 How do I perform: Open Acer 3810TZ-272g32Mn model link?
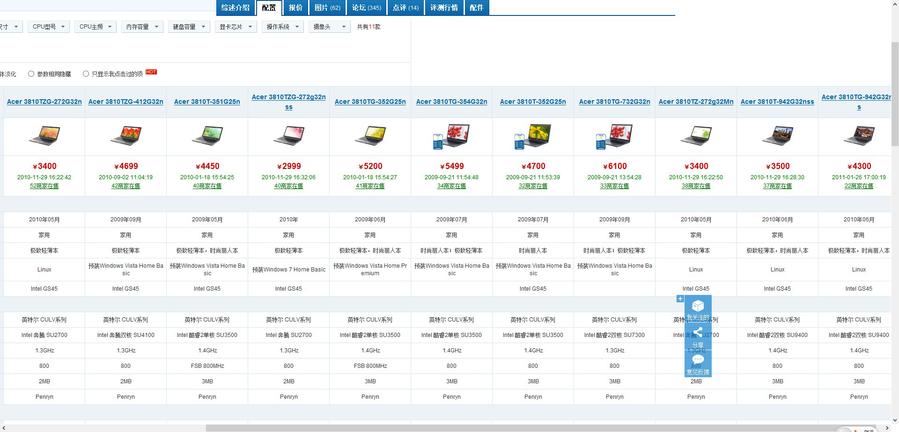pyautogui.click(x=696, y=102)
